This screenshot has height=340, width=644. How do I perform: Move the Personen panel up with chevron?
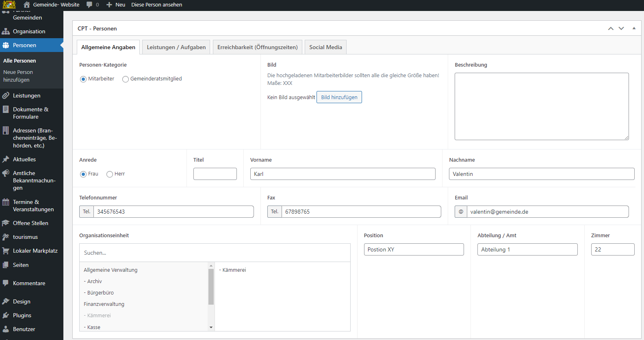coord(611,28)
